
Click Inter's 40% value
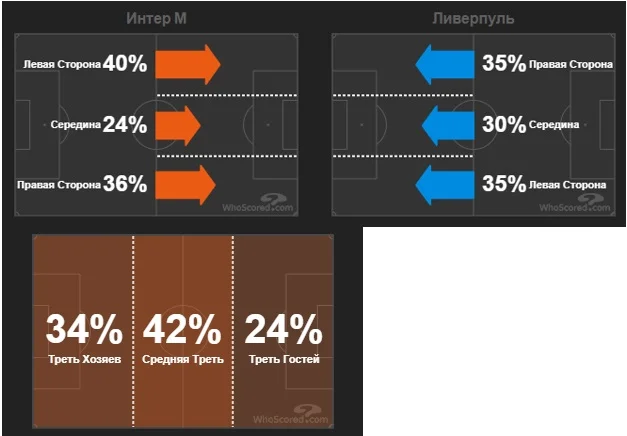(125, 65)
